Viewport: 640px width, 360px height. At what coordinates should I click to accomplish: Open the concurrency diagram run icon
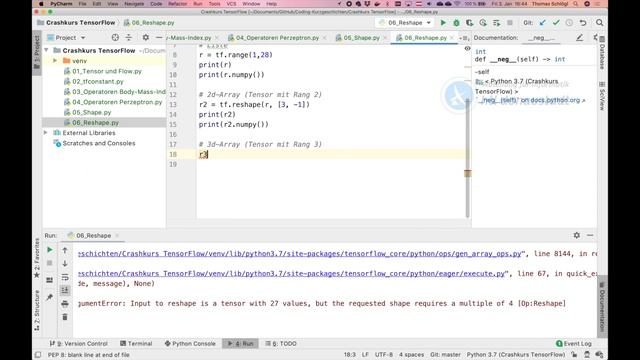point(496,23)
